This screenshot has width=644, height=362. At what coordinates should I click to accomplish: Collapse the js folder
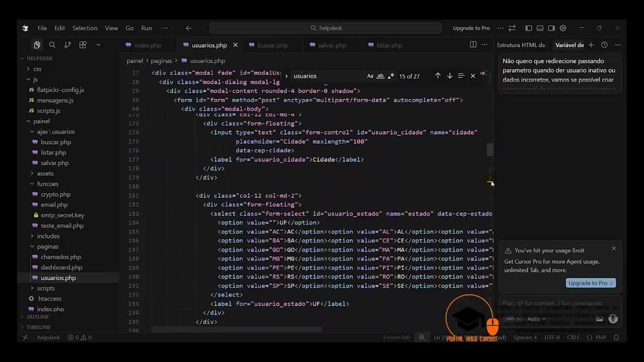pos(35,79)
